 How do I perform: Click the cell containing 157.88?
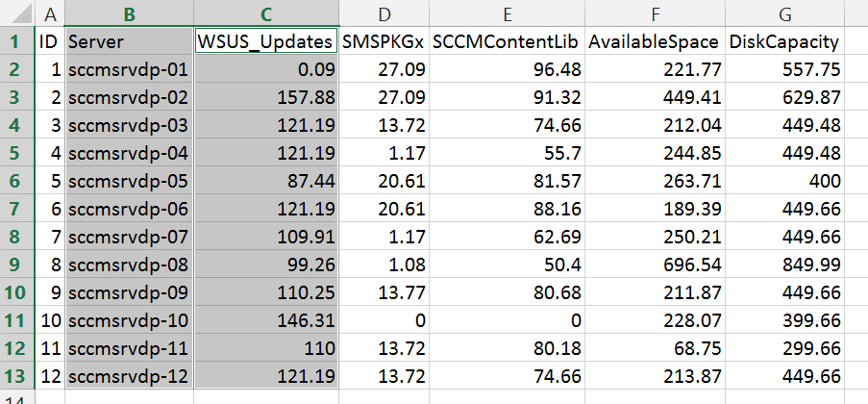tap(265, 97)
